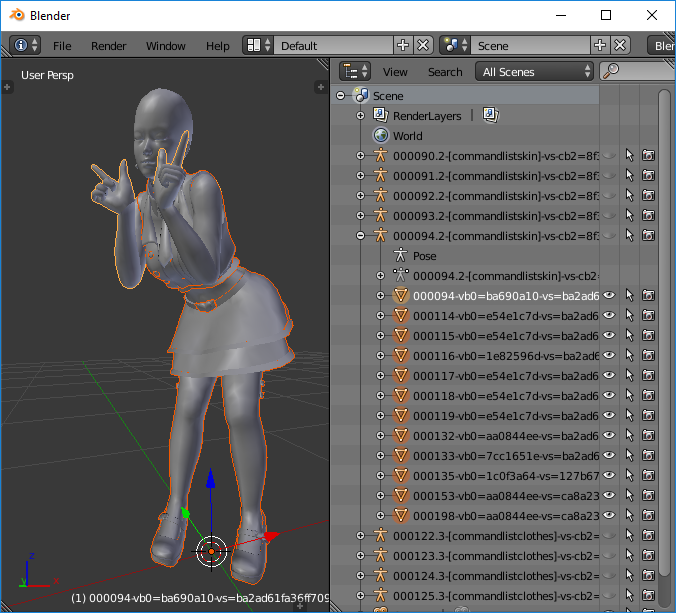Image resolution: width=676 pixels, height=613 pixels.
Task: Open the All Scenes display mode dropdown
Action: [x=534, y=72]
